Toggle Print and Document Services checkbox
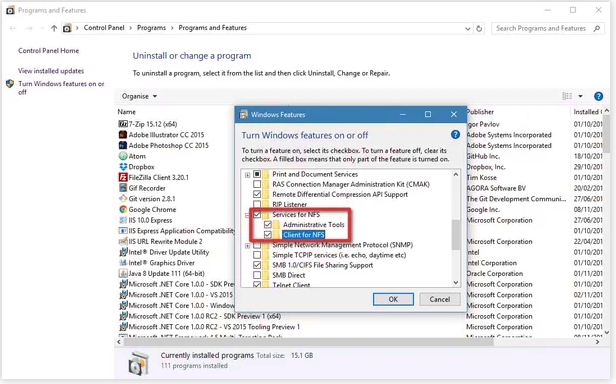616x384 pixels. [257, 174]
